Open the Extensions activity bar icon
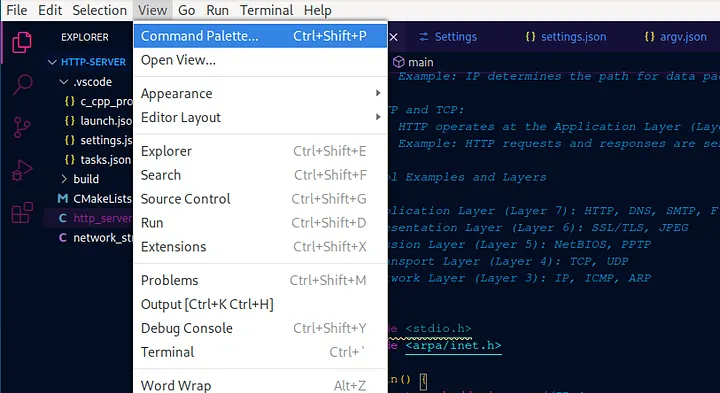This screenshot has width=720, height=393. (22, 213)
